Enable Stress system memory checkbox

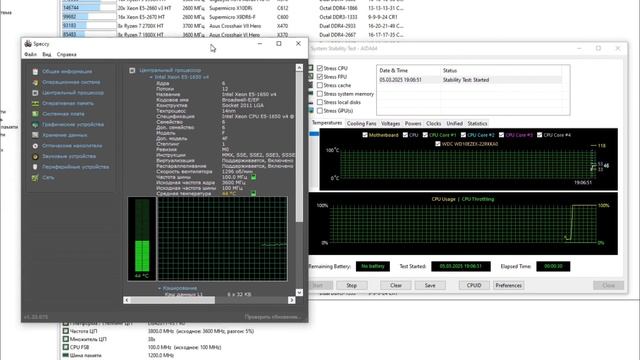(320, 94)
